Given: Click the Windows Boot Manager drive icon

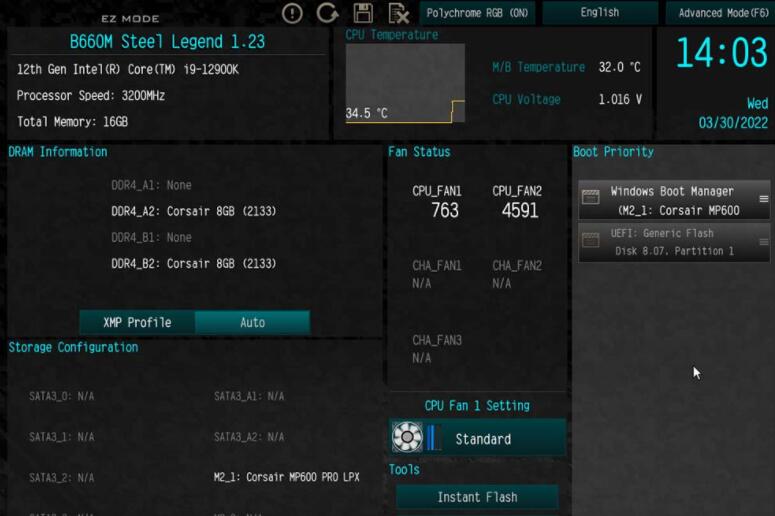Looking at the screenshot, I should point(591,198).
